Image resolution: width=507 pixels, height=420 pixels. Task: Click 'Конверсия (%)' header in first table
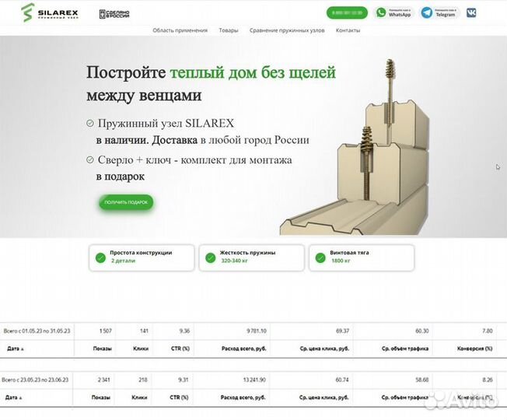tap(474, 348)
